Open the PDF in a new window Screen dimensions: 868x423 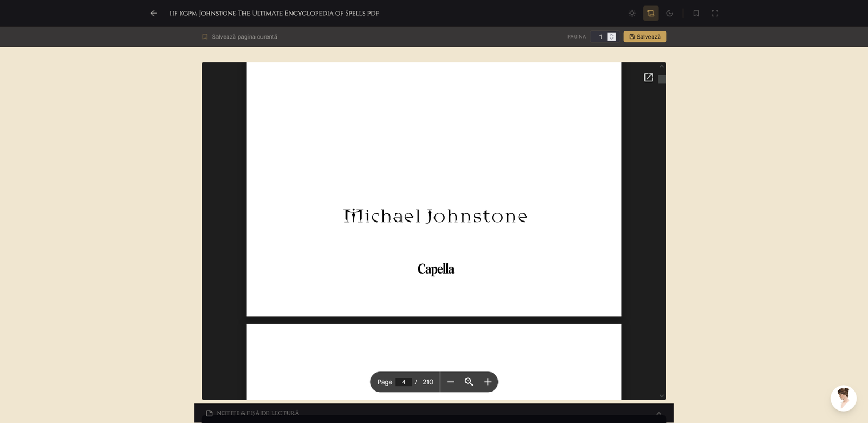(x=648, y=78)
